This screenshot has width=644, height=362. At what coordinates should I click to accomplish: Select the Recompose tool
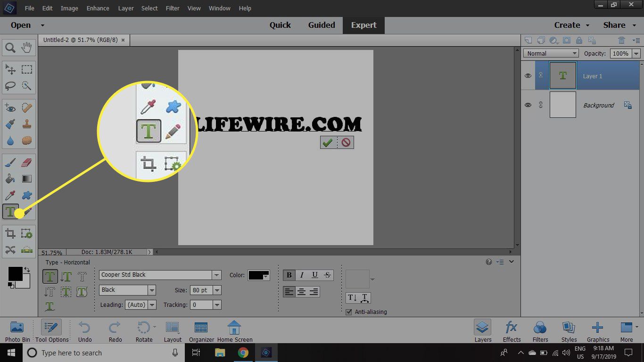27,234
